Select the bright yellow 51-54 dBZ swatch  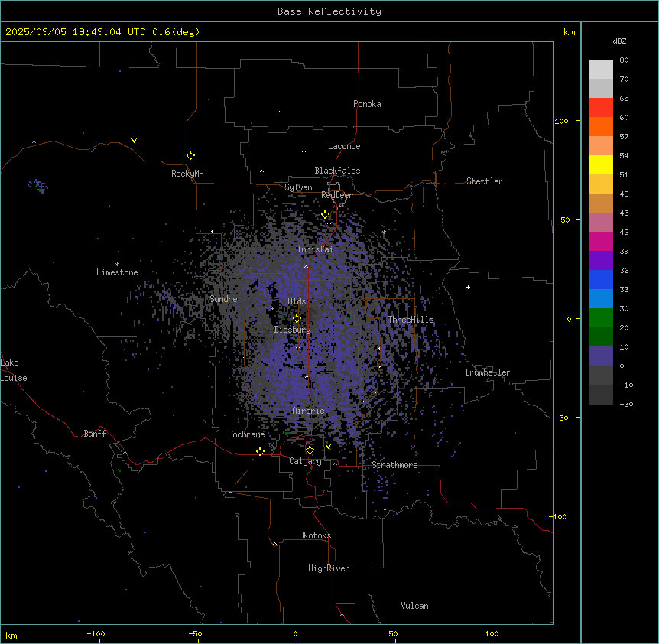[x=601, y=164]
